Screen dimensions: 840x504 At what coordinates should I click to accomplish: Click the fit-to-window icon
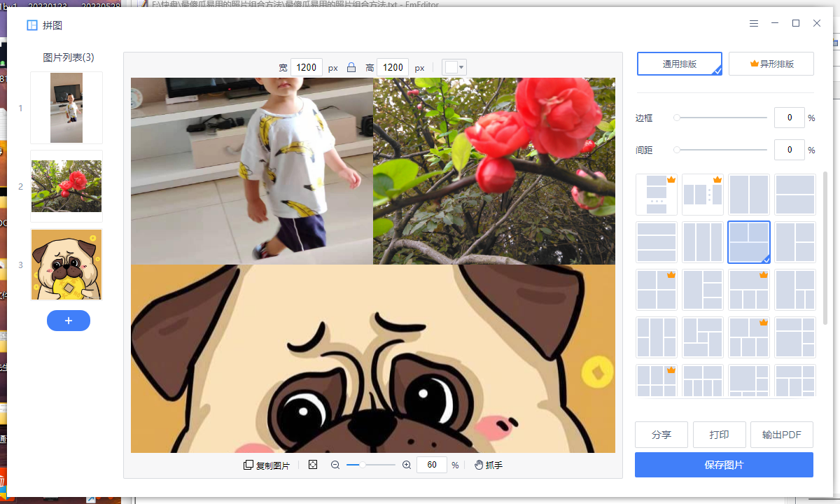313,465
